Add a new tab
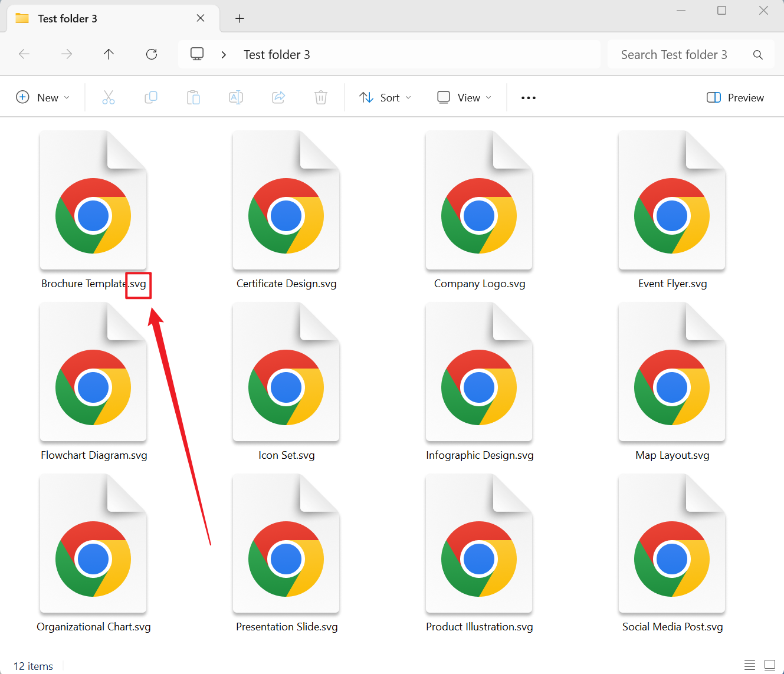Screen dimensions: 784x674 coord(240,18)
